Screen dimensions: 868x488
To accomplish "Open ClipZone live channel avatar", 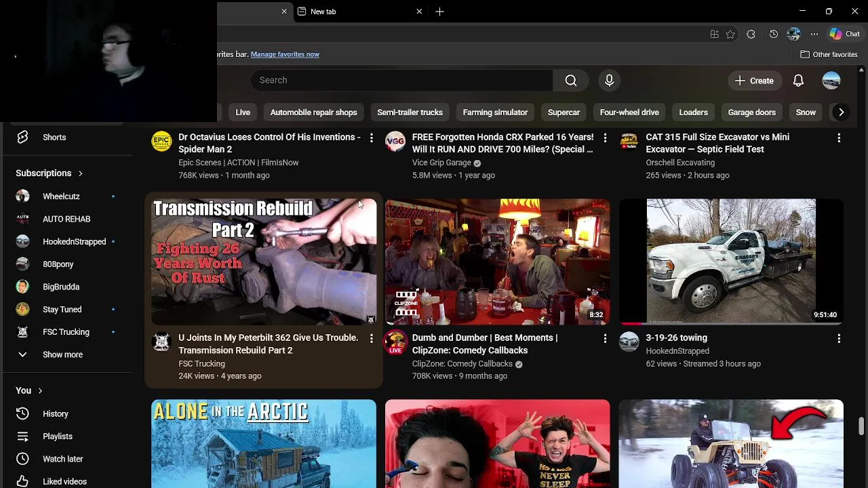I will pyautogui.click(x=395, y=342).
